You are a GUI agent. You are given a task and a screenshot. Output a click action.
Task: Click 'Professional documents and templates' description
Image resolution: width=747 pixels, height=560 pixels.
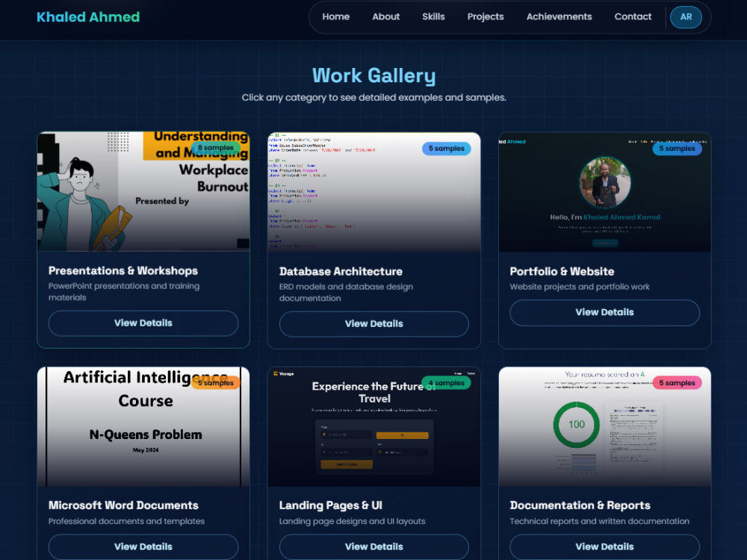pos(126,521)
